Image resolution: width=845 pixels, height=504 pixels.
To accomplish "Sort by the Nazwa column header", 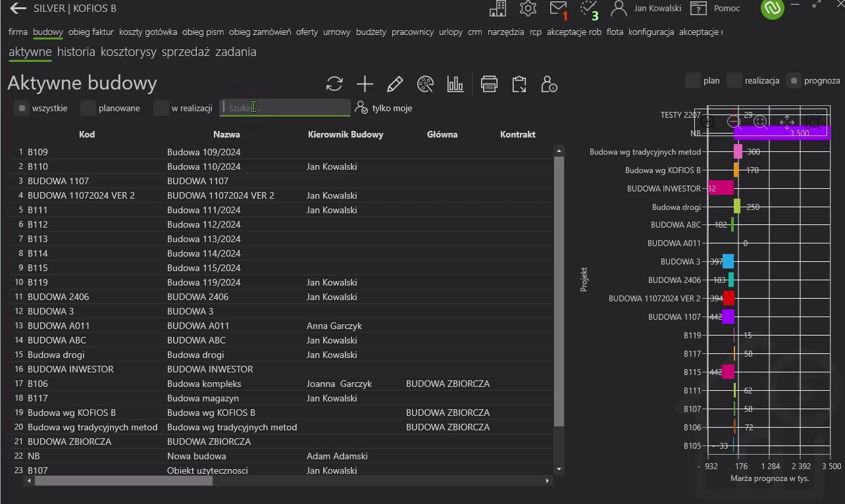I will coord(226,134).
